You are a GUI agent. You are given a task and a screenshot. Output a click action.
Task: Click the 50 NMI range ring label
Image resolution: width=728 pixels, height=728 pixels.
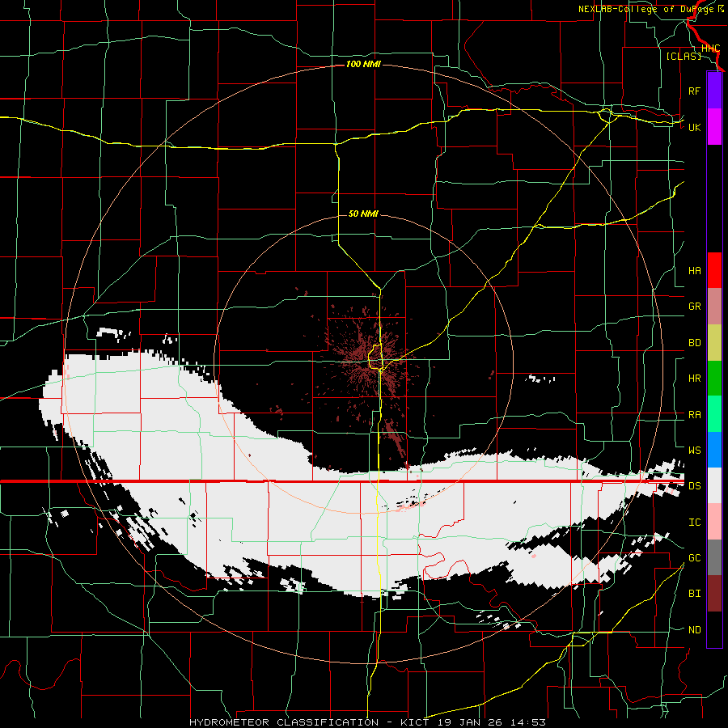(363, 214)
